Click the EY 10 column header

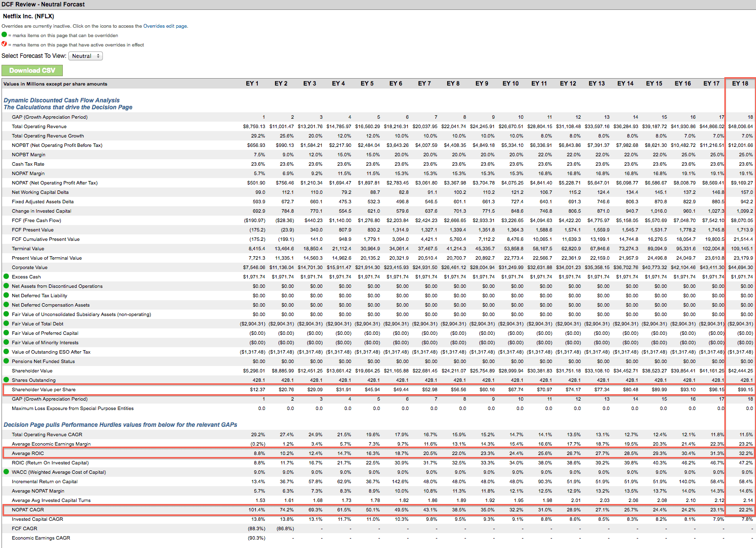[x=511, y=84]
